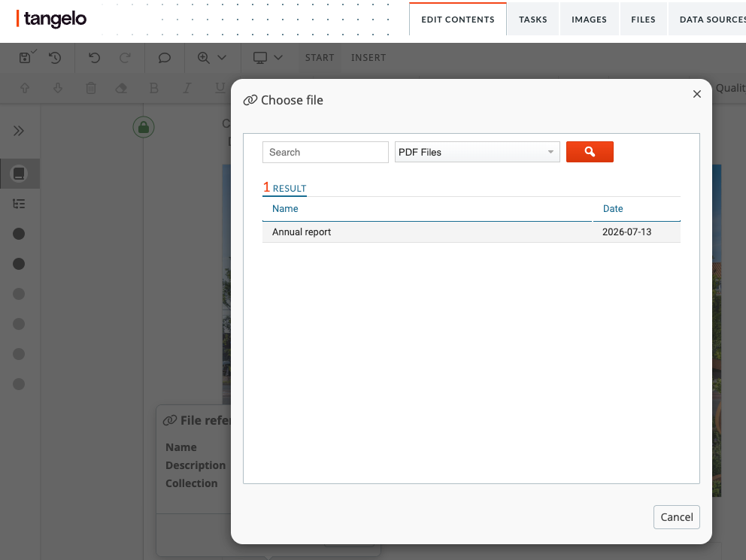Click the Cancel button

[677, 517]
